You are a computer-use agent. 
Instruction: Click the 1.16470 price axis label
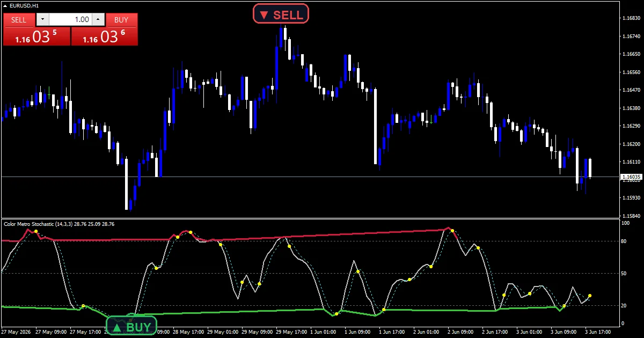pos(632,90)
